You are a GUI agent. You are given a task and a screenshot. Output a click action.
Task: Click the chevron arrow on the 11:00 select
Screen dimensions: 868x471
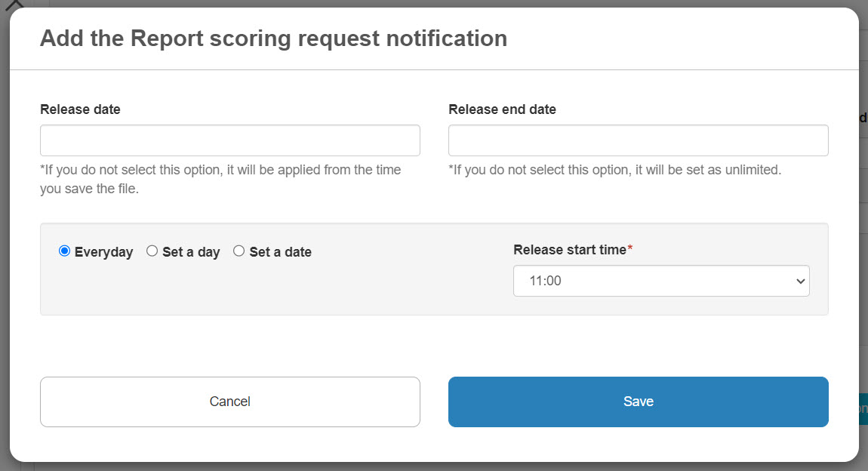(800, 281)
